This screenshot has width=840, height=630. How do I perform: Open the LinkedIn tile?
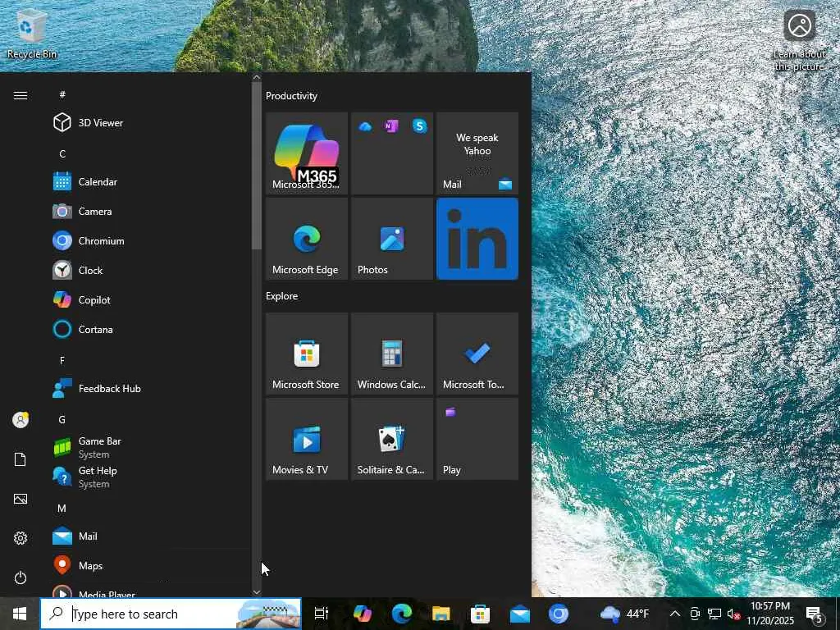coord(477,239)
